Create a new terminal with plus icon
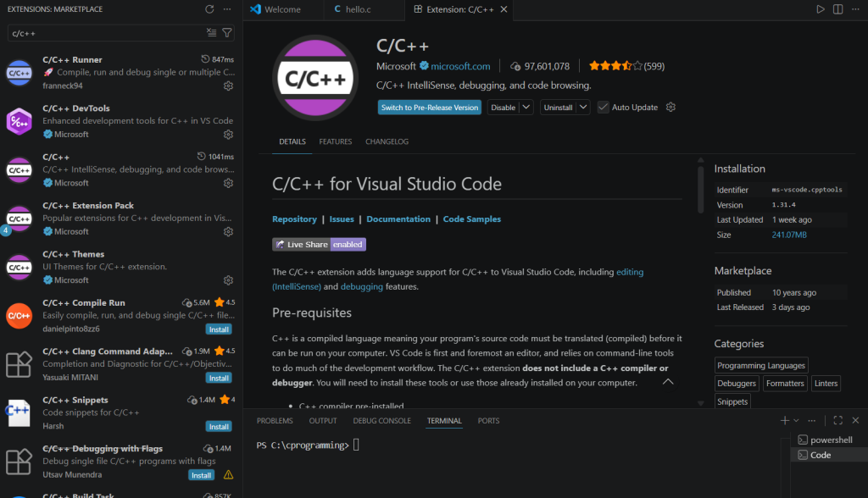The width and height of the screenshot is (868, 498). 785,420
